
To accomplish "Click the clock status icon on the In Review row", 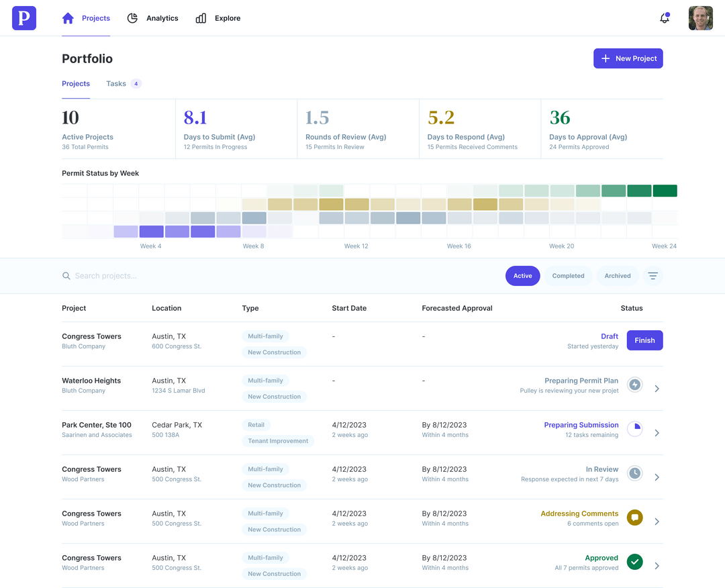I will click(634, 473).
